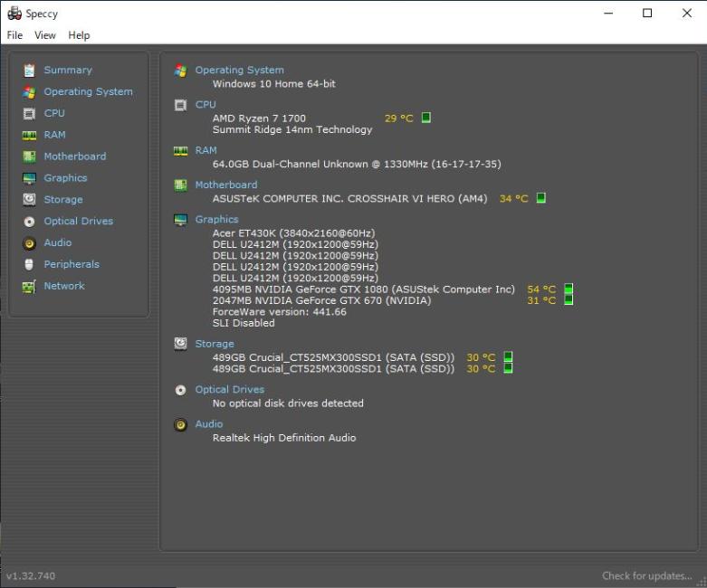Click the GTX 1080 temperature indicator

[568, 289]
